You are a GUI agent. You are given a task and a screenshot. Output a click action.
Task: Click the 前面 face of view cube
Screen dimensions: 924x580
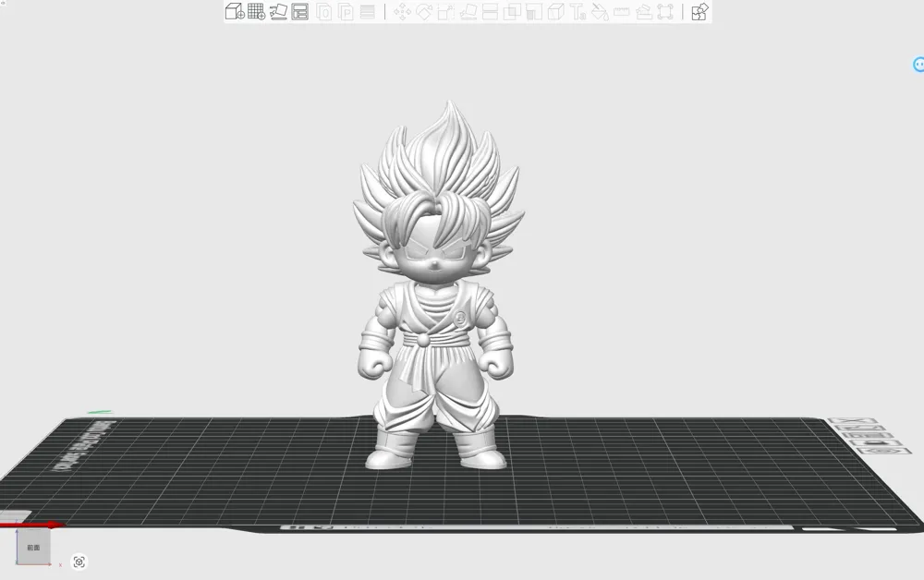33,547
